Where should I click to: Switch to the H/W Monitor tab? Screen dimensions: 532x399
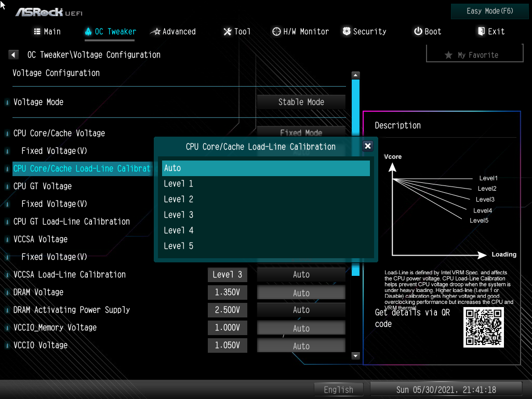click(x=300, y=32)
